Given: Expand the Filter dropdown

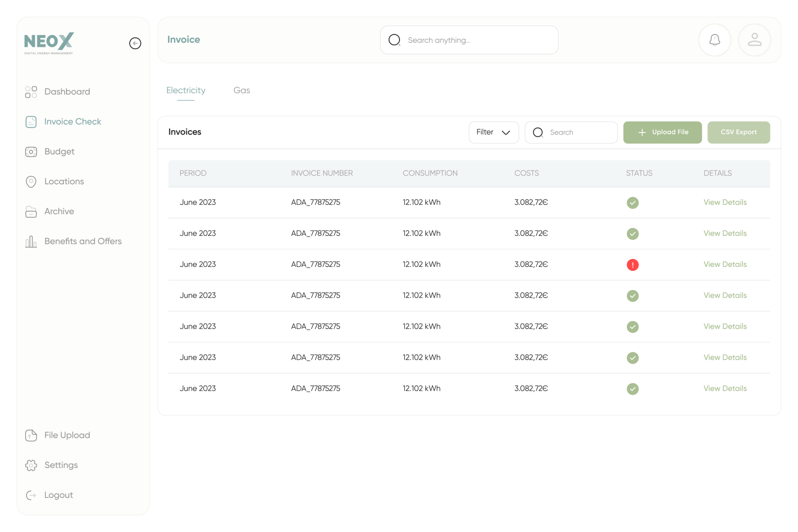Looking at the screenshot, I should 494,133.
